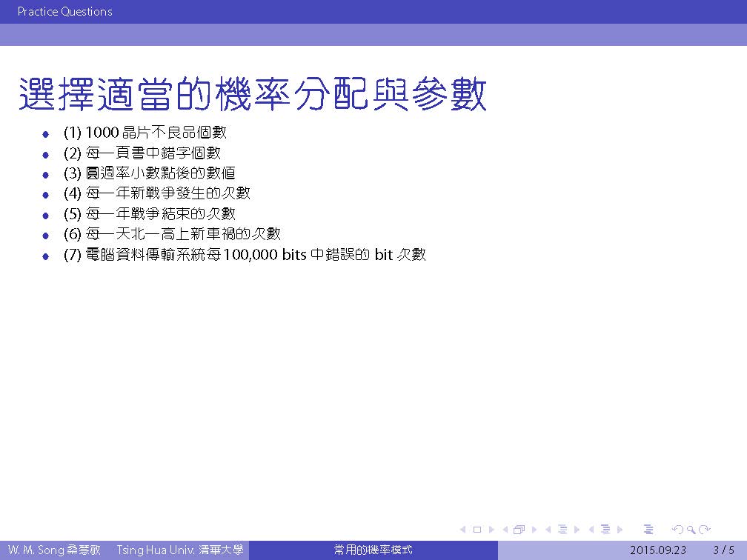Click the presentation outline icon near the search
This screenshot has width=747, height=560.
click(648, 530)
